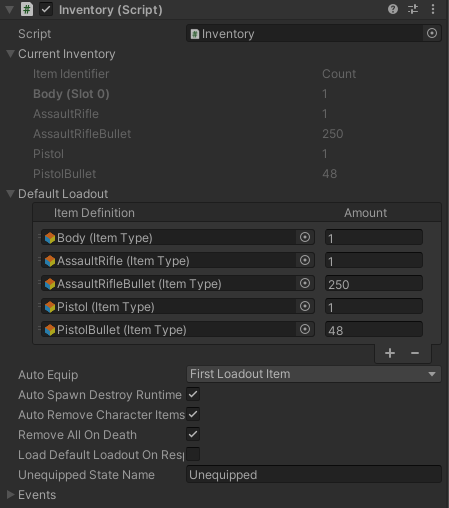Screen dimensions: 449x508
Task: Open the Inventory component help reference icon
Action: 393,9
